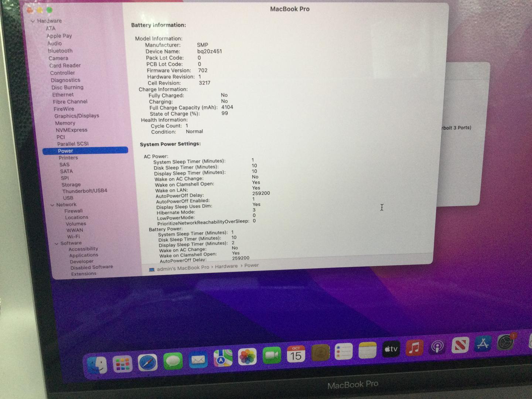The height and width of the screenshot is (399, 532).
Task: Open the FireWire entry
Action: [x=64, y=109]
